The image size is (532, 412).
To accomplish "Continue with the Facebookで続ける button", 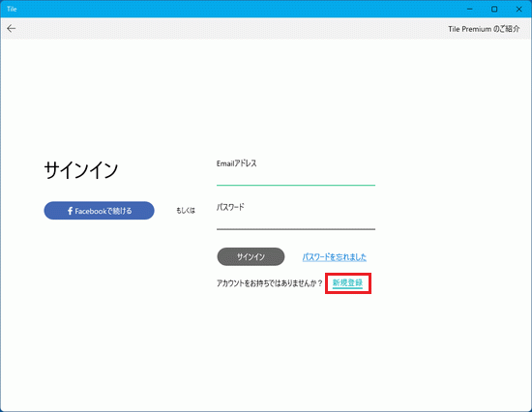I will (99, 211).
